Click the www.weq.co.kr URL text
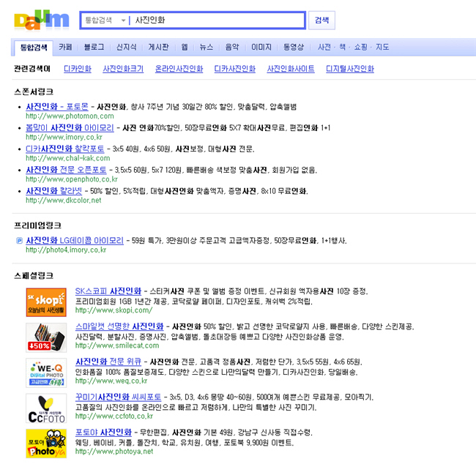This screenshot has width=476, height=464. coord(111,381)
